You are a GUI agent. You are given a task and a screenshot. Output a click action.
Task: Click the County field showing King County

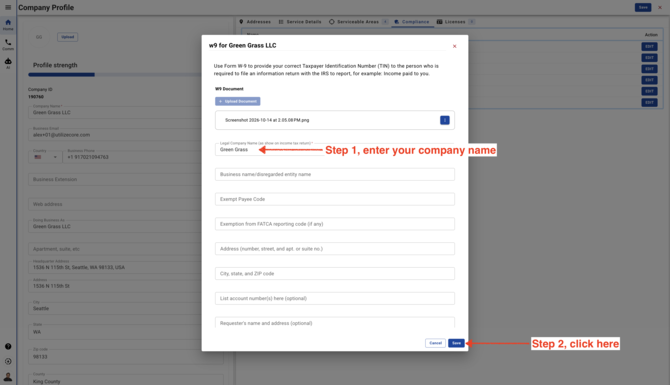126,380
